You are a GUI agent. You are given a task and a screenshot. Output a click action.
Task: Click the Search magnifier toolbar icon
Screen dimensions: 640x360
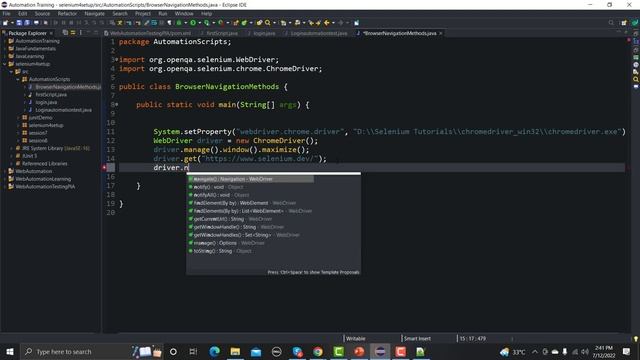(267, 23)
